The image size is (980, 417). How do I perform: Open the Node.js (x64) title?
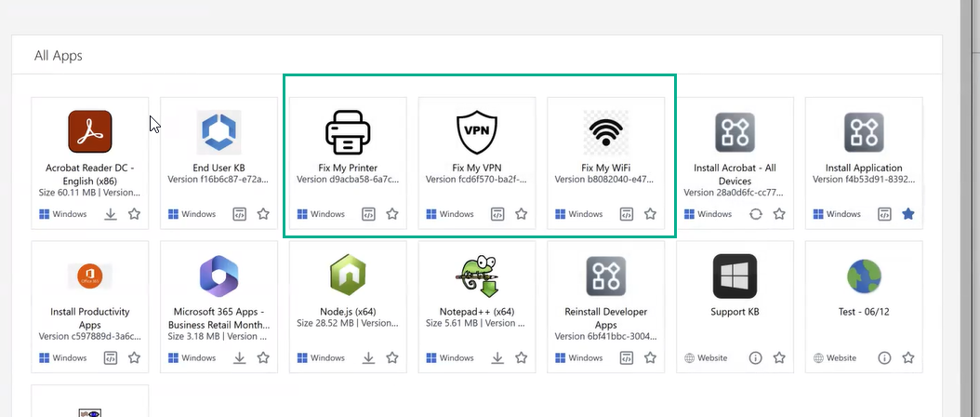pyautogui.click(x=348, y=312)
